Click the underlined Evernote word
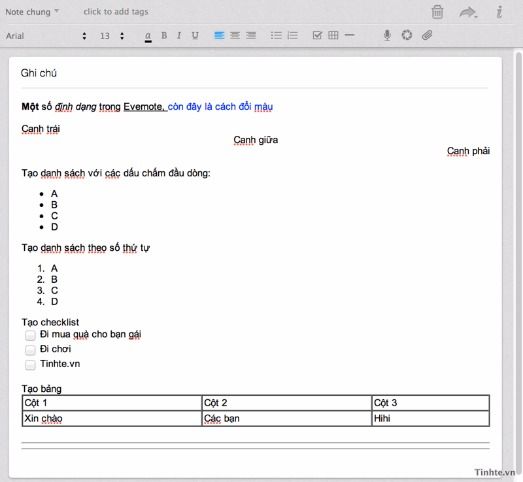Screen dimensions: 523x482 click(144, 107)
